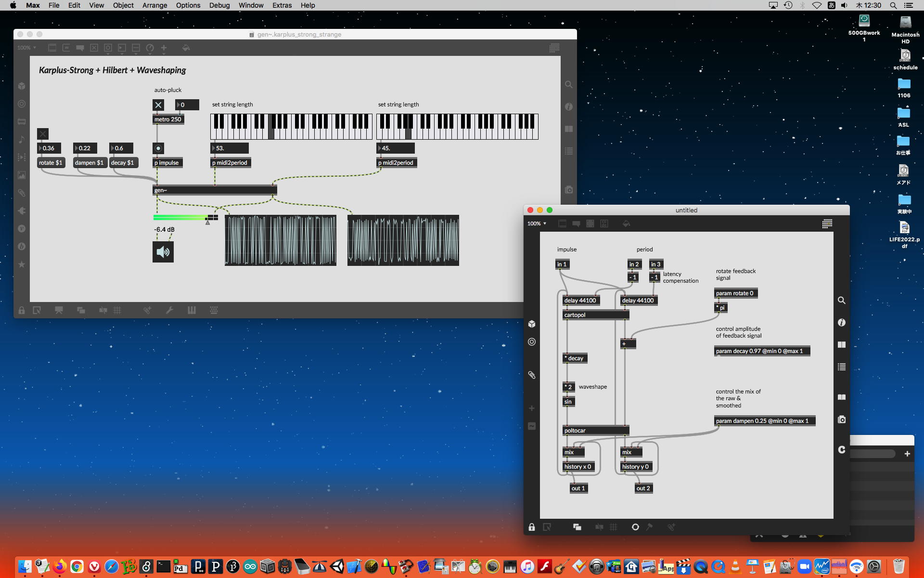Open the Spotlight search icon in menu bar
Screen dimensions: 924x578
(893, 5)
